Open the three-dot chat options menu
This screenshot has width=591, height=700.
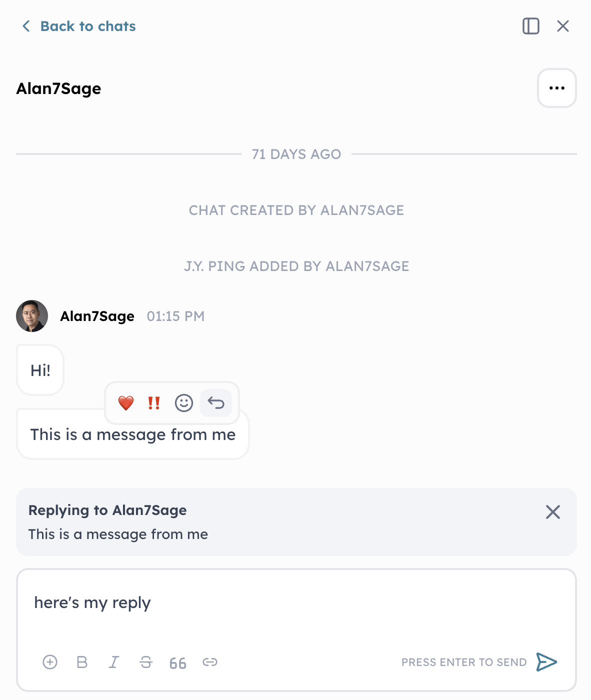pyautogui.click(x=556, y=88)
